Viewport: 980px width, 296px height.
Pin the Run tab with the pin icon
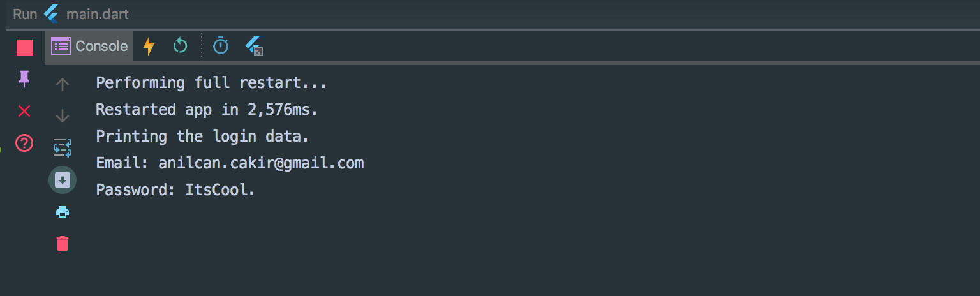(x=24, y=78)
